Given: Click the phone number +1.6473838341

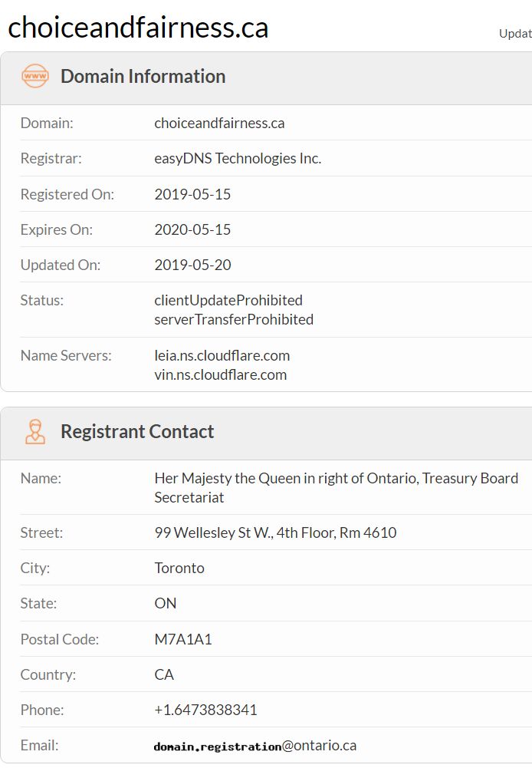Looking at the screenshot, I should tap(205, 710).
